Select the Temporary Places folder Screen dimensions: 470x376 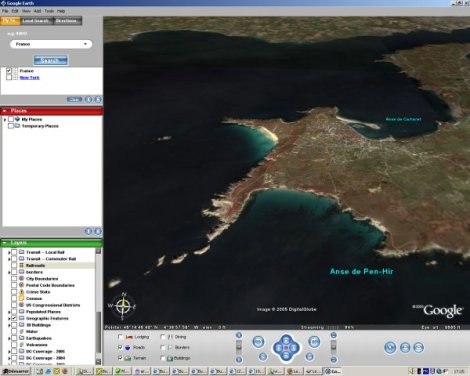(x=40, y=126)
